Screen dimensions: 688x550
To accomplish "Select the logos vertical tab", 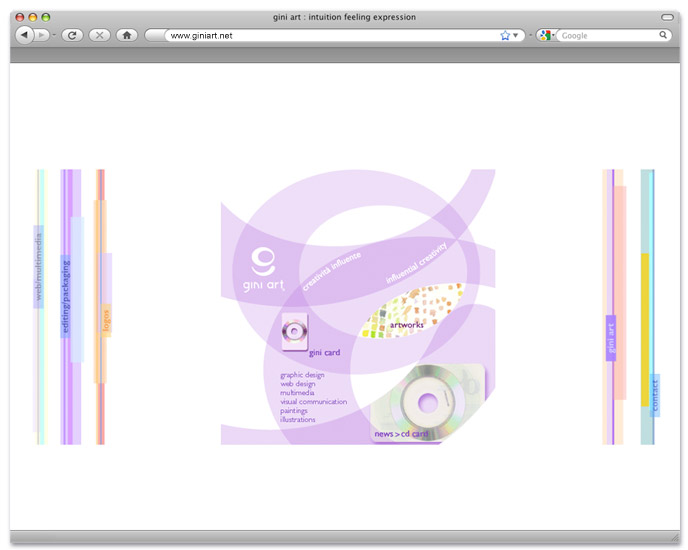I will (x=106, y=320).
